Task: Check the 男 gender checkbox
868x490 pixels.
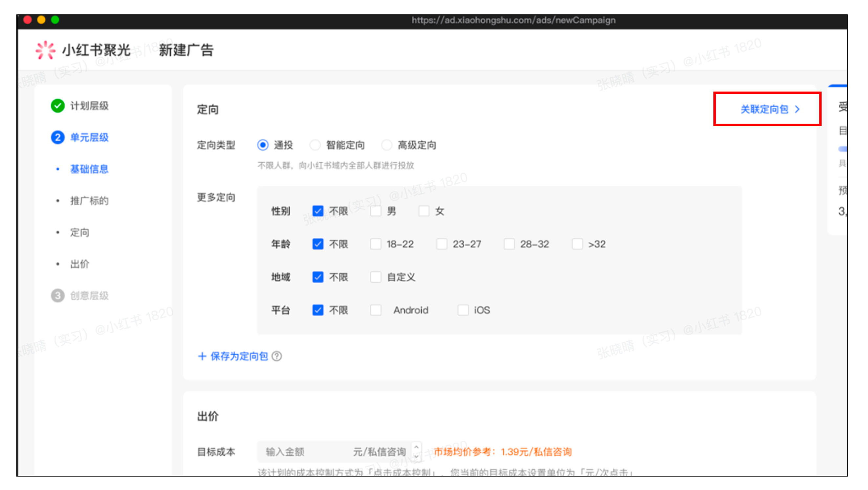Action: pyautogui.click(x=375, y=211)
